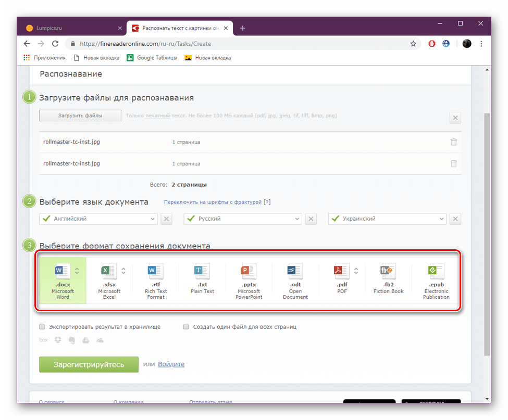Open the [?] help hint
The width and height of the screenshot is (508, 420).
click(267, 202)
